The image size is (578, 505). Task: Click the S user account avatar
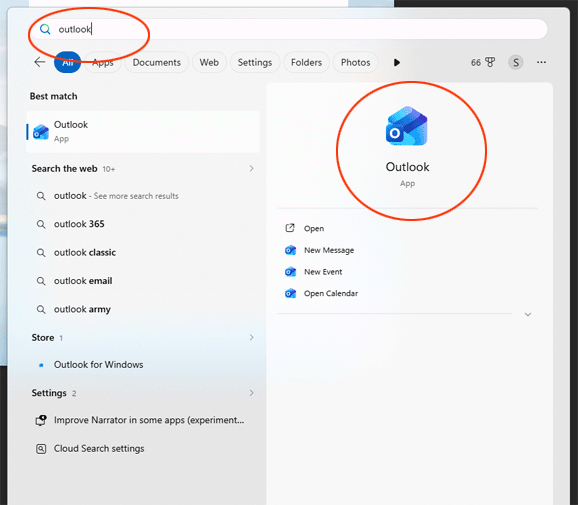pos(516,62)
